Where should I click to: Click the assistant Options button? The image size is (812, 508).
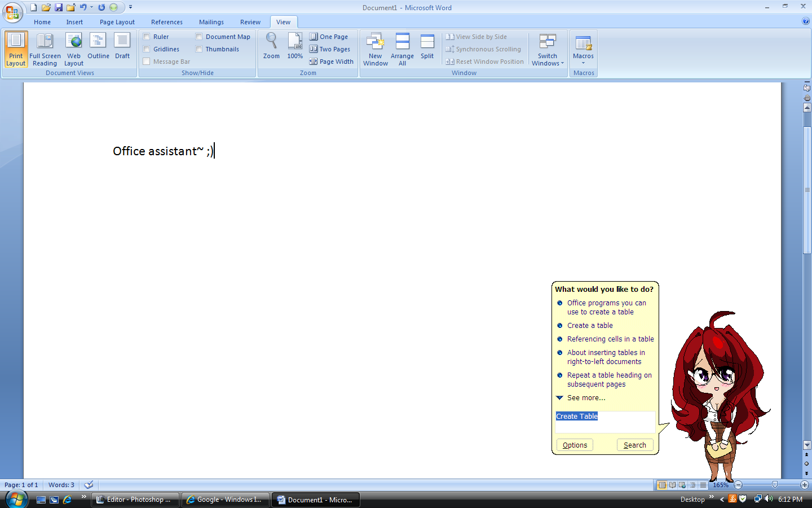(x=575, y=445)
